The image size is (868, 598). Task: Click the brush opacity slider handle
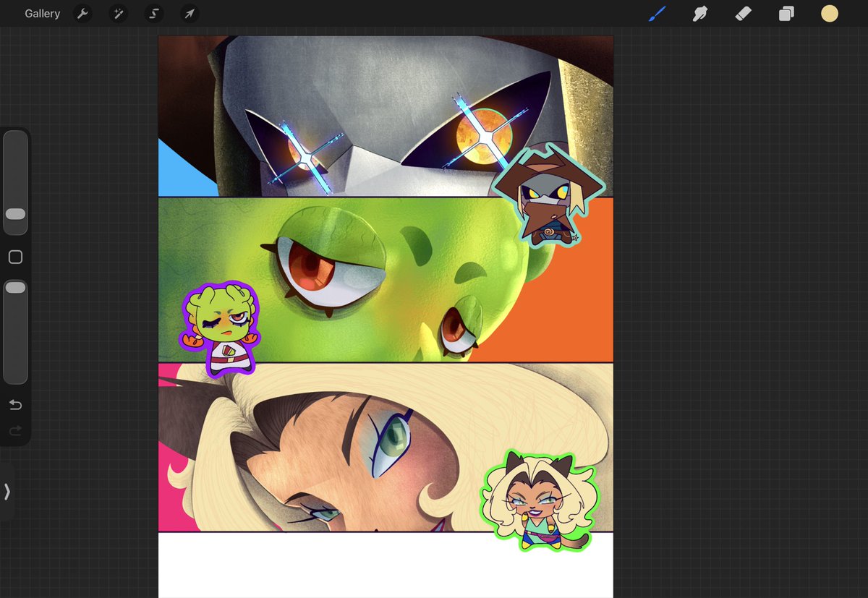[15, 288]
